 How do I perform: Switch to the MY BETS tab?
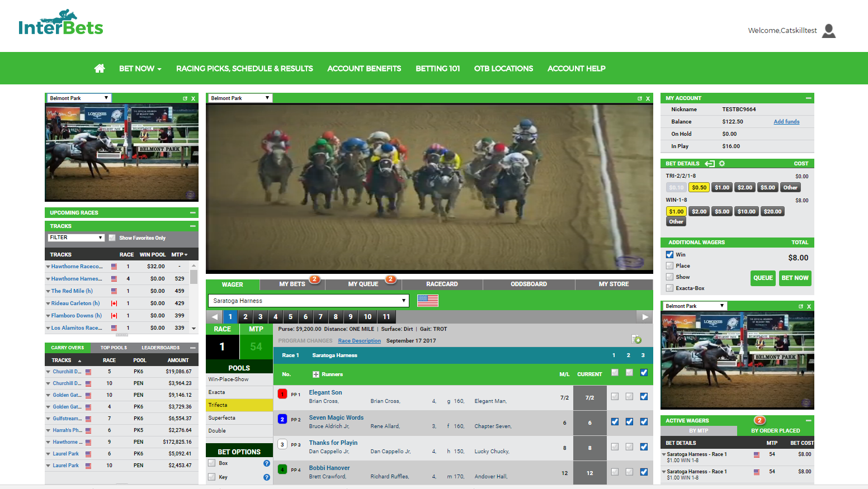[x=293, y=284]
